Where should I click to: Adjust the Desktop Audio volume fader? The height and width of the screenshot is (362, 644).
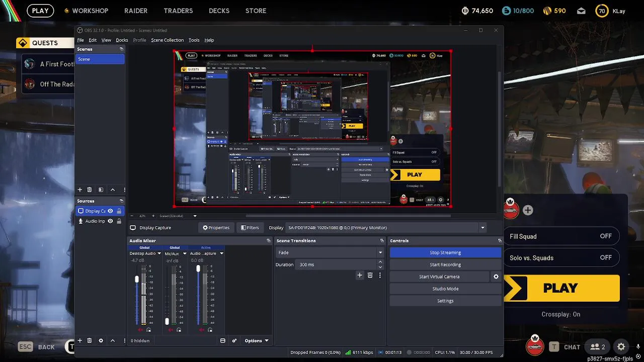coord(136,279)
